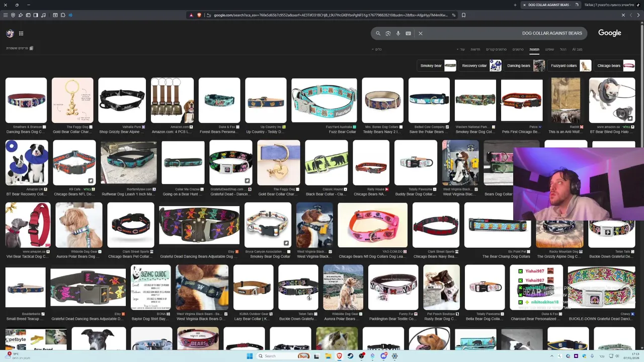Expand the כלים (Tools) filter dropdown
Viewport: 644px width, 362px height.
coord(377,49)
